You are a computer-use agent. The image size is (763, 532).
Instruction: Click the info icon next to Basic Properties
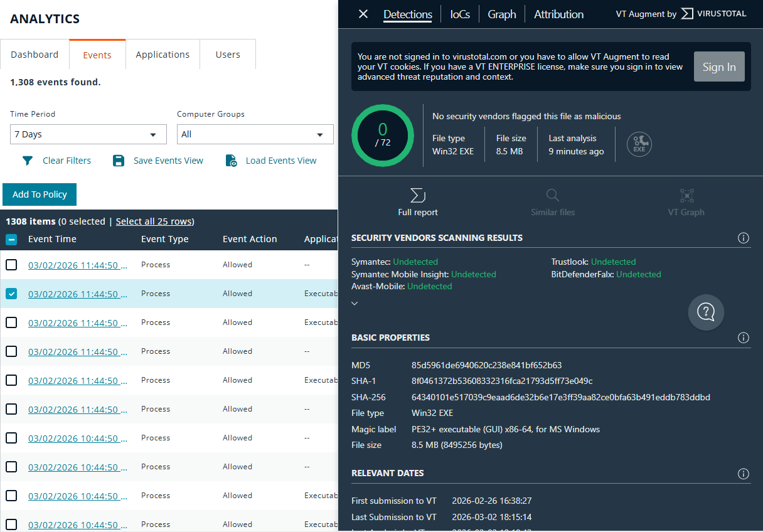pos(744,338)
